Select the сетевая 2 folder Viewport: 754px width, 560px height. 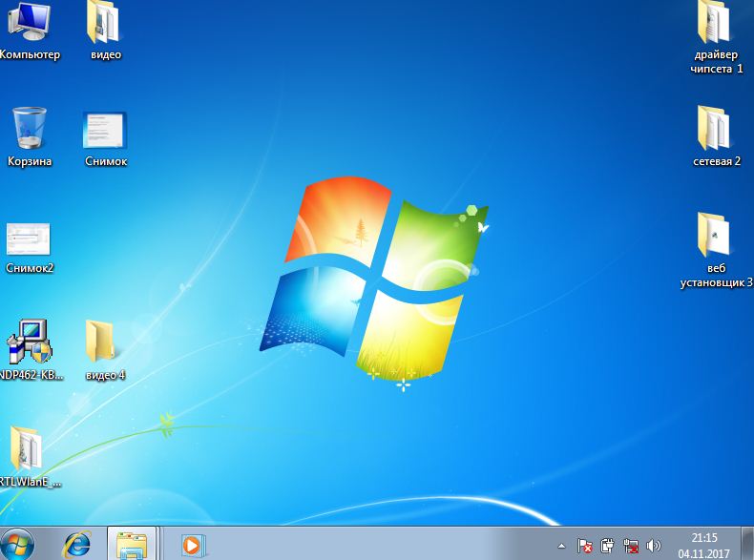coord(716,129)
